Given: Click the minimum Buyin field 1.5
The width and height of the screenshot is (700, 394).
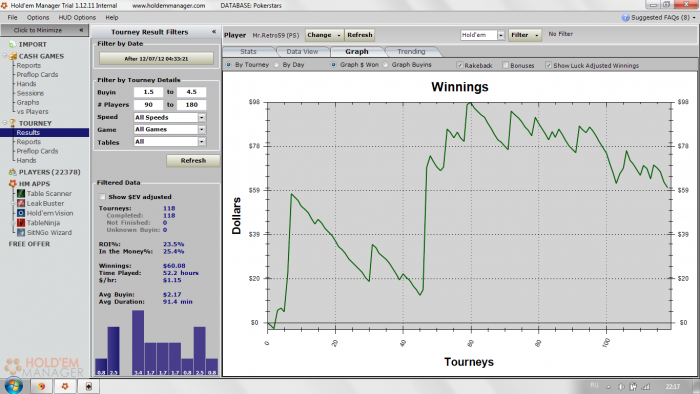Looking at the screenshot, I should coord(148,92).
